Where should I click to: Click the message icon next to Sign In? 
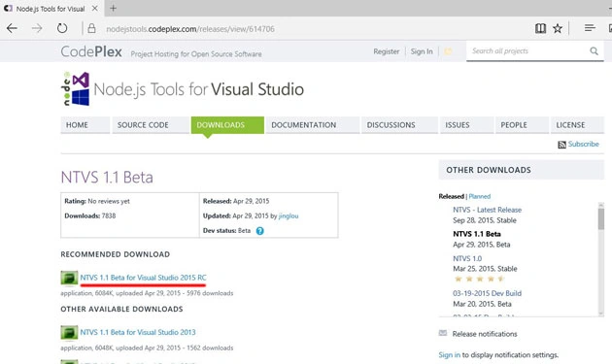[x=448, y=51]
